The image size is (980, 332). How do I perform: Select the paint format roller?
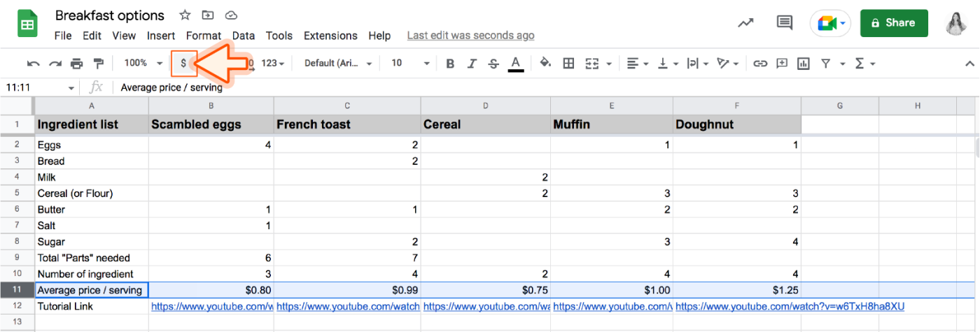click(99, 64)
